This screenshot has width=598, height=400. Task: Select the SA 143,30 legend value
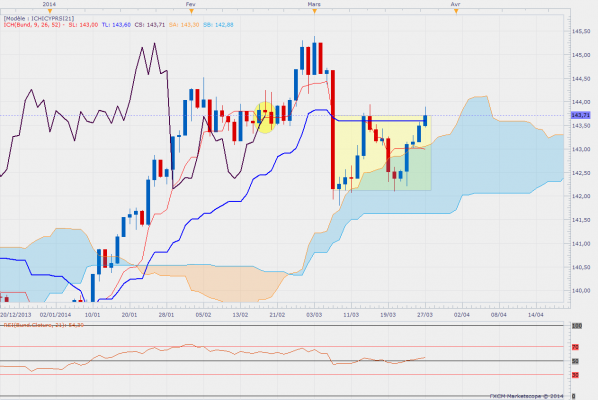(184, 25)
